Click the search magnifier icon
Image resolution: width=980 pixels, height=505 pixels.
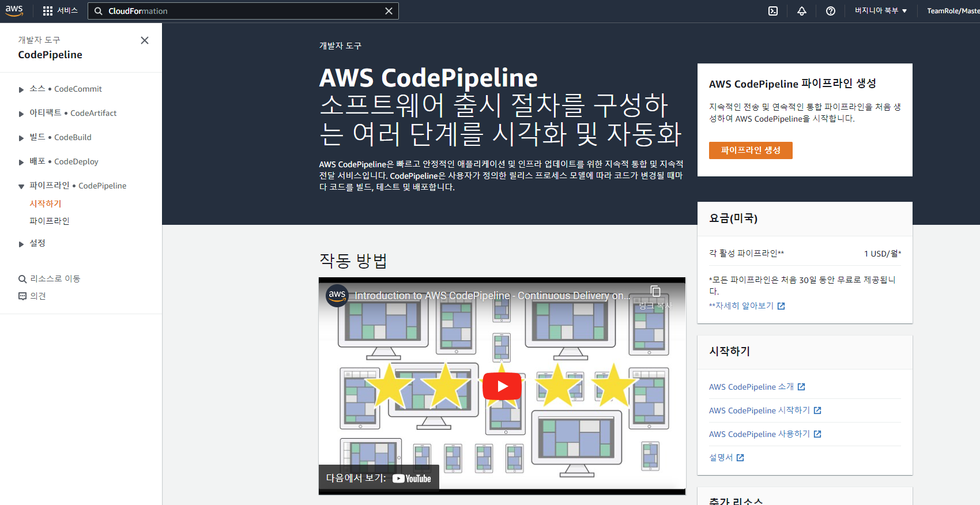(x=99, y=11)
